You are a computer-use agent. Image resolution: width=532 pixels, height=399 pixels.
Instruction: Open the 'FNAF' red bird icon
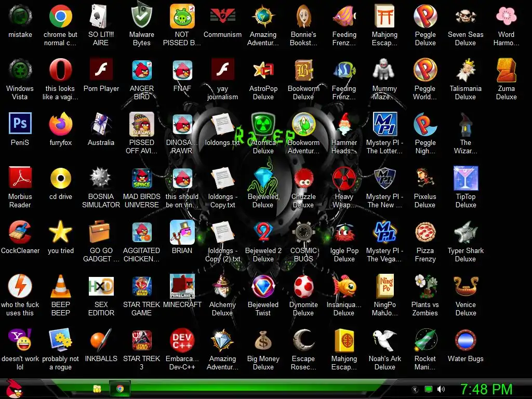click(x=182, y=70)
